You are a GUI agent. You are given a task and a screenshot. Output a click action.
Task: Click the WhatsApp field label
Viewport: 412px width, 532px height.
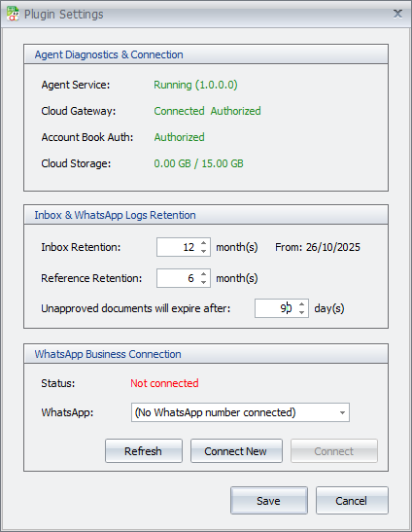click(x=67, y=412)
